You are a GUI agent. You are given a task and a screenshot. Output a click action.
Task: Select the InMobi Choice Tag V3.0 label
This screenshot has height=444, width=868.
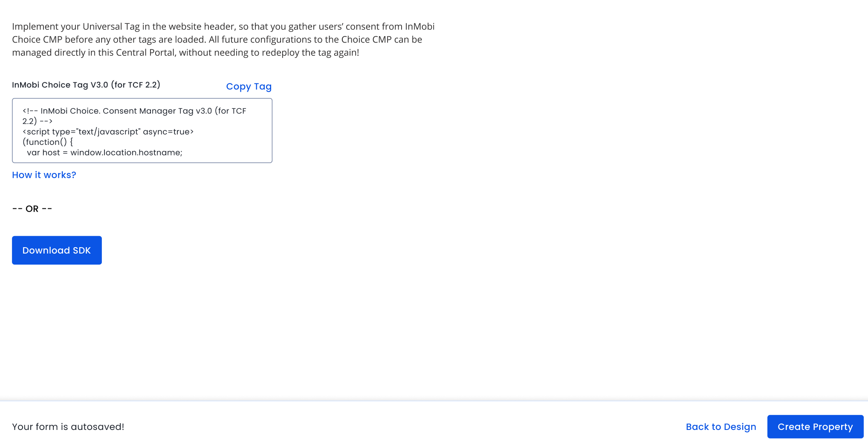(x=60, y=85)
